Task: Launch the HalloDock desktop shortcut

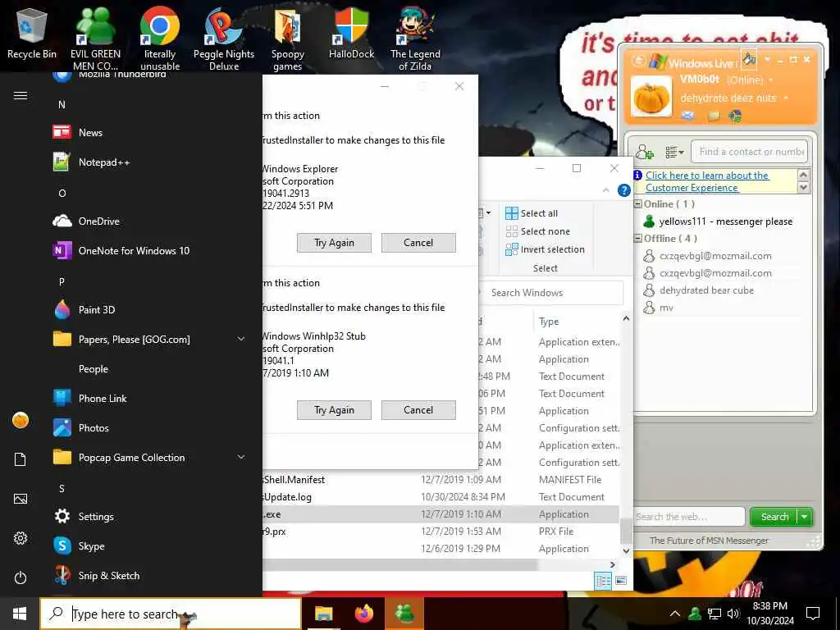Action: pos(351,34)
